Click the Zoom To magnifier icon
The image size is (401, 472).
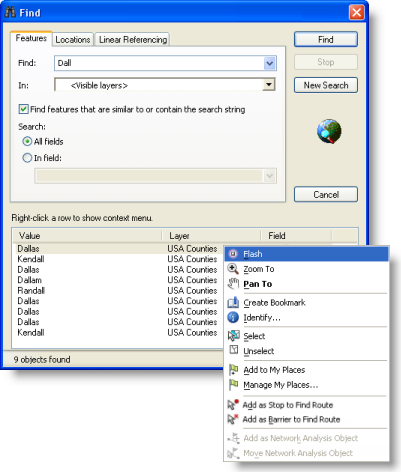point(233,269)
